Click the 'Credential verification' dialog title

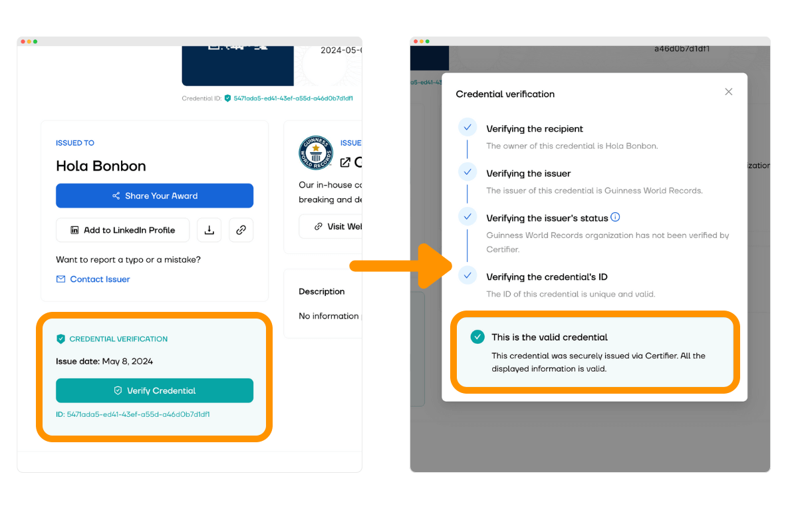(x=505, y=94)
